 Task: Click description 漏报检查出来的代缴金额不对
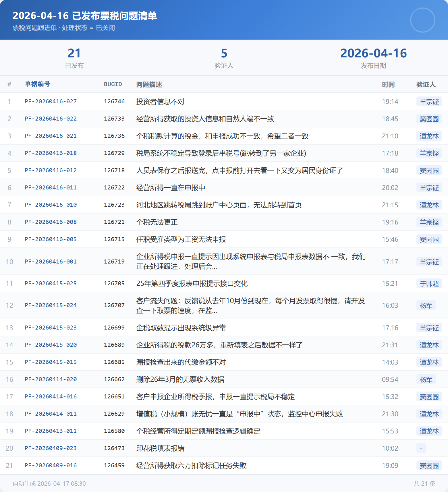point(181,362)
